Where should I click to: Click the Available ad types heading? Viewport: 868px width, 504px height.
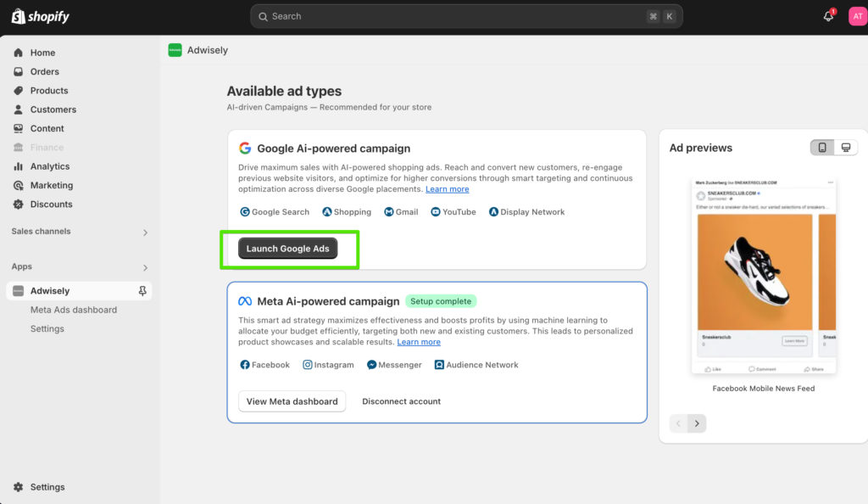tap(284, 91)
